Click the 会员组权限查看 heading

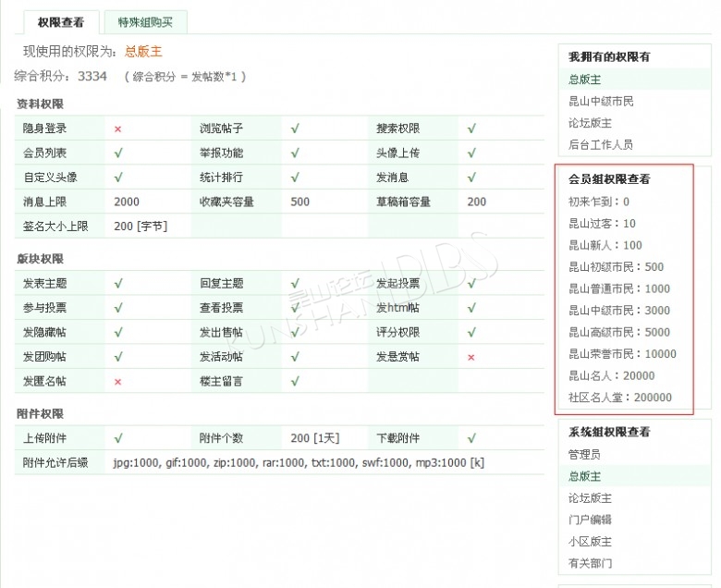[609, 179]
